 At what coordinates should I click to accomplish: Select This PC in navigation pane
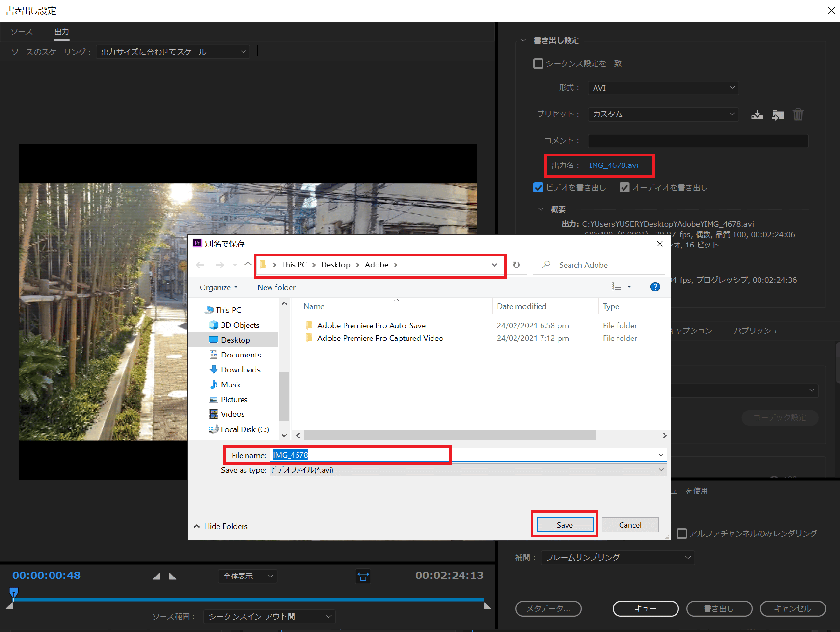tap(223, 310)
